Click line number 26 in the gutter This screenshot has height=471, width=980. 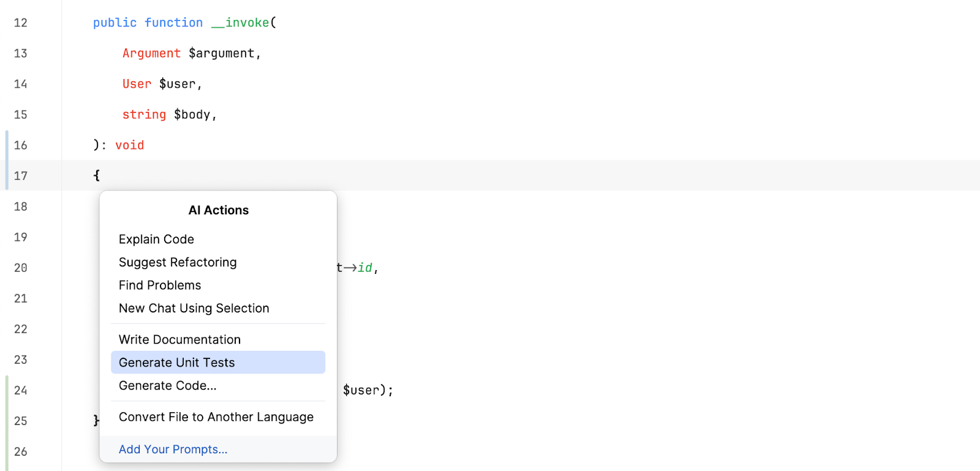pyautogui.click(x=21, y=451)
